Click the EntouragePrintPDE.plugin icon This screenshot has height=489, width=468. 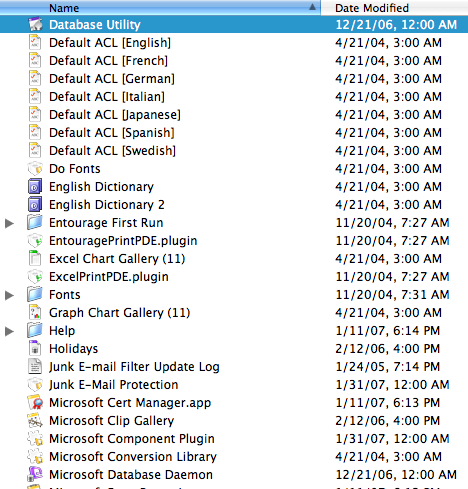tap(35, 241)
